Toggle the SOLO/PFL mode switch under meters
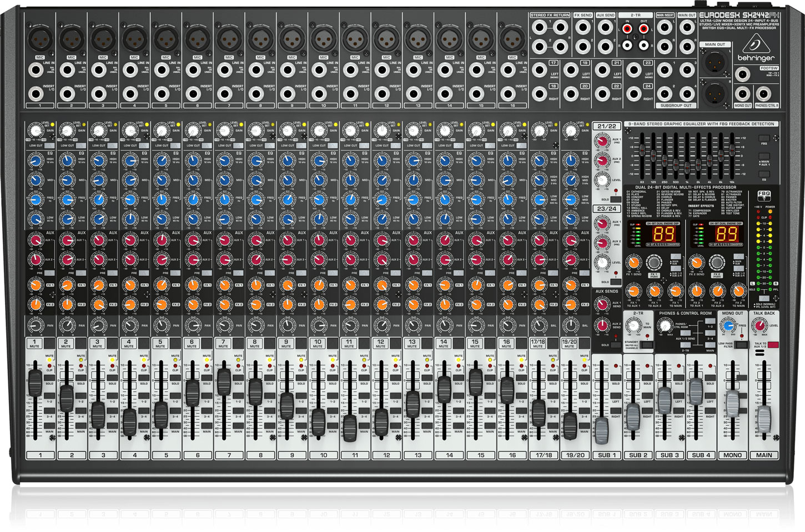This screenshot has width=805, height=532. click(764, 299)
